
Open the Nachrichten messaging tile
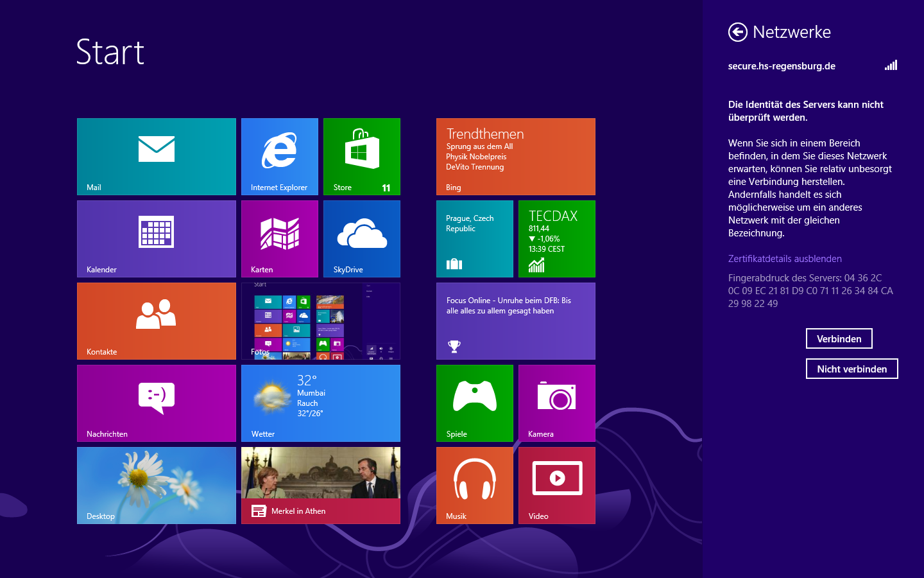pyautogui.click(x=157, y=403)
